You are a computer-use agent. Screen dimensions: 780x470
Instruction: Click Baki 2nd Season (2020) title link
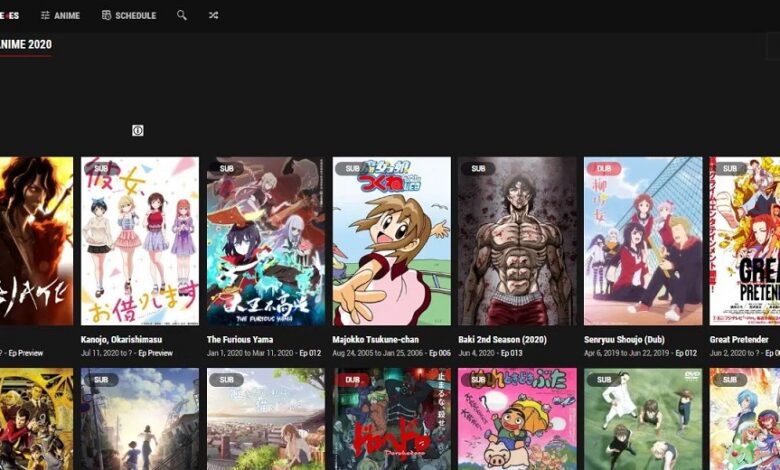click(502, 340)
